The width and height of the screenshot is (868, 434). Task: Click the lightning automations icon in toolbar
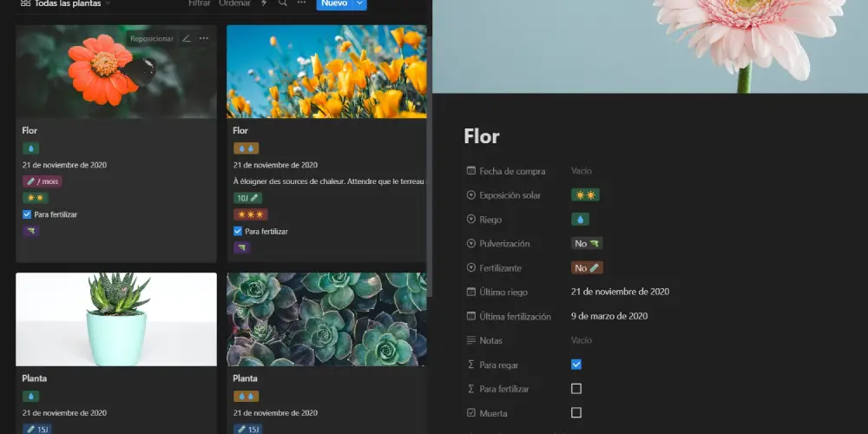264,3
